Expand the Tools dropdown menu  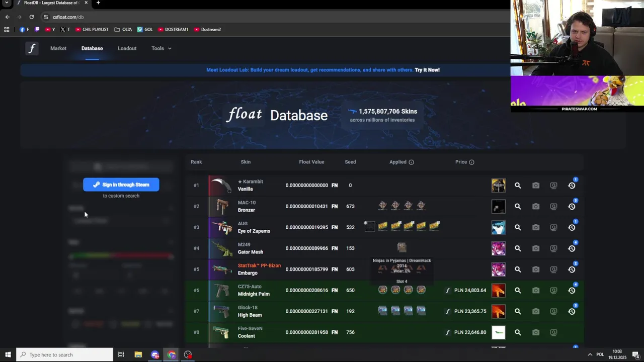click(162, 48)
